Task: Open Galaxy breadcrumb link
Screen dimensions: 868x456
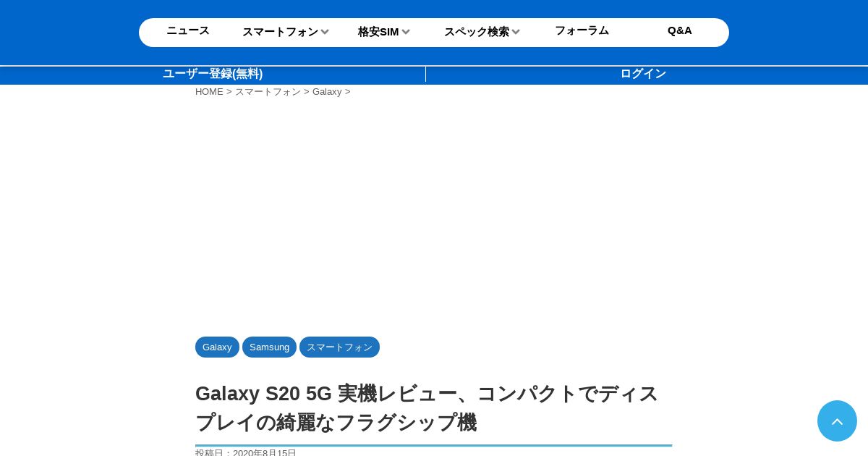Action: coord(327,92)
